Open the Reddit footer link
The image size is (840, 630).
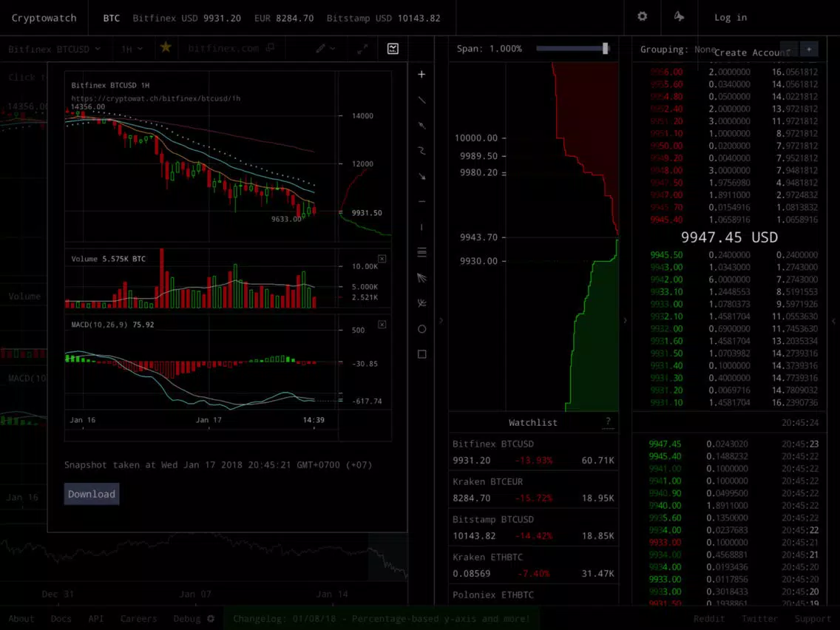(x=709, y=619)
